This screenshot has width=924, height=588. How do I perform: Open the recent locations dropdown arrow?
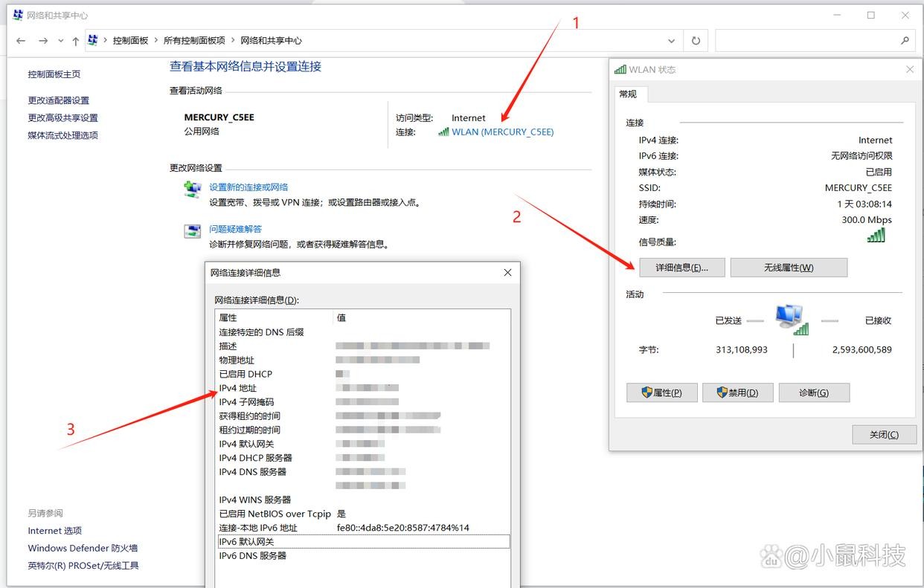pyautogui.click(x=60, y=41)
